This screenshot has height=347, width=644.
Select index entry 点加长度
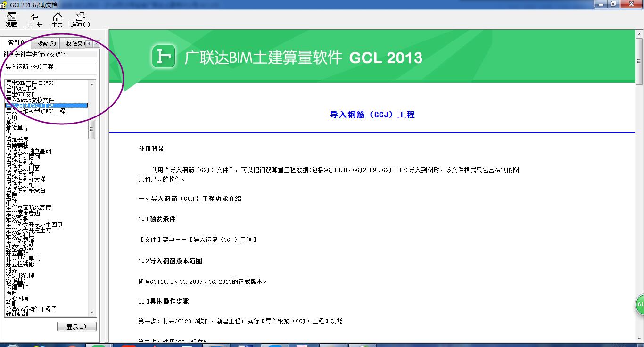tap(17, 140)
